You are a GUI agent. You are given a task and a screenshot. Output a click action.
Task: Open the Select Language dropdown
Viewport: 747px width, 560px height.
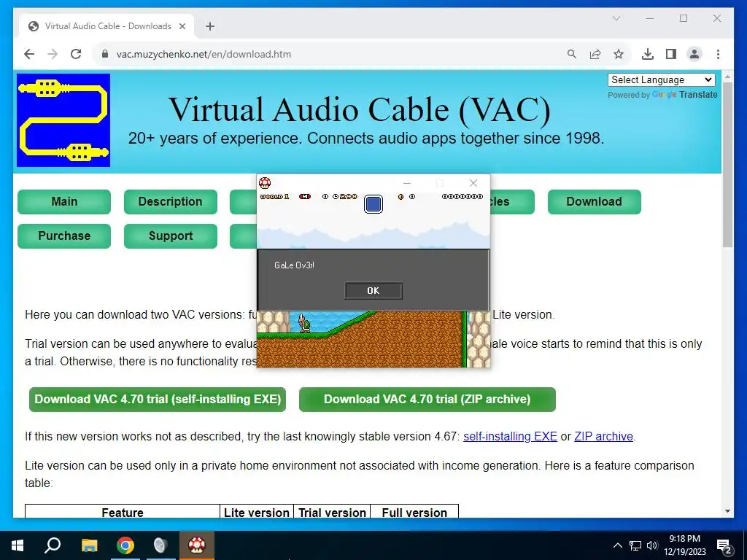(x=661, y=80)
